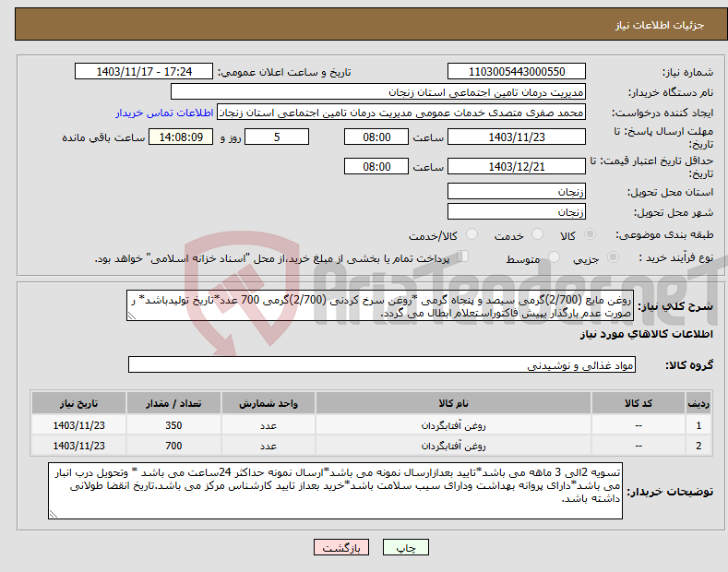Click the resize handle of buyer notes area
The image size is (728, 572).
click(x=53, y=514)
